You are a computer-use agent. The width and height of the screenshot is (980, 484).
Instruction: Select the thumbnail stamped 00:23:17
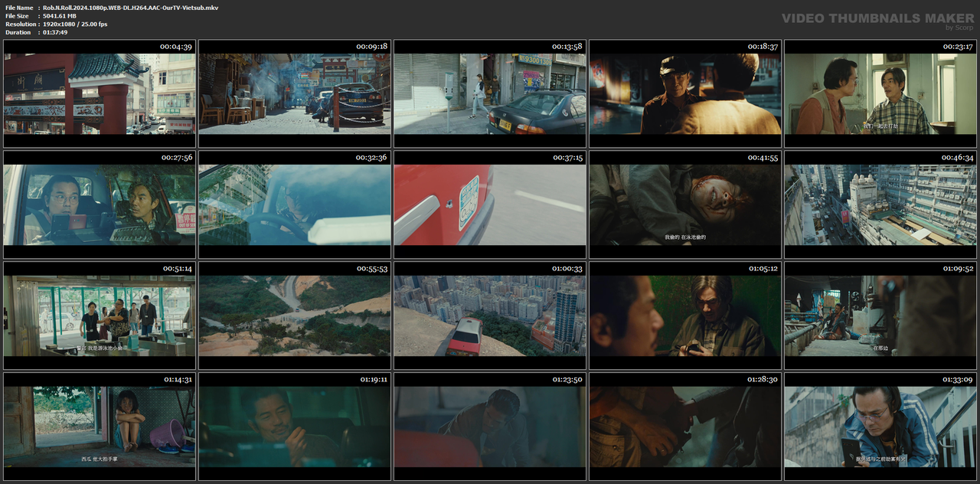click(x=880, y=93)
